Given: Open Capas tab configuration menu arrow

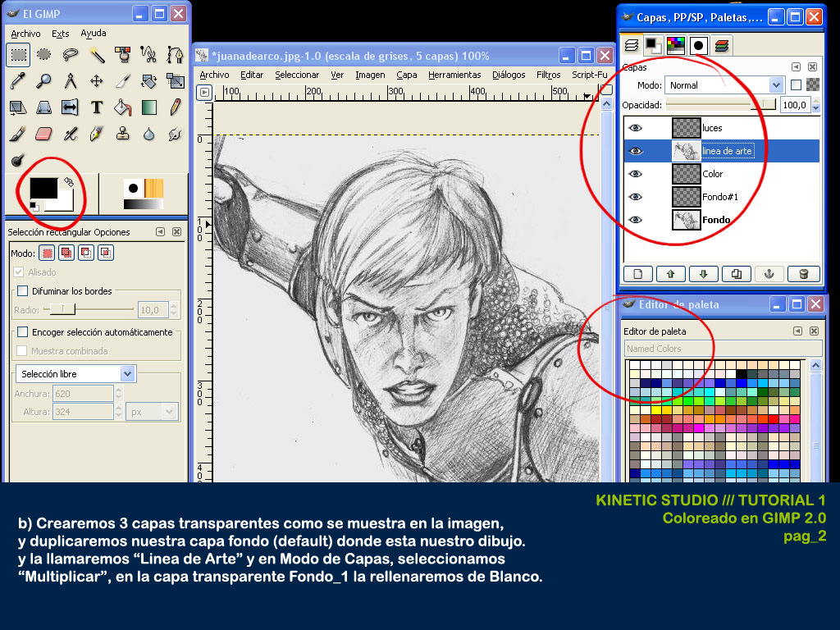Looking at the screenshot, I should tap(796, 67).
